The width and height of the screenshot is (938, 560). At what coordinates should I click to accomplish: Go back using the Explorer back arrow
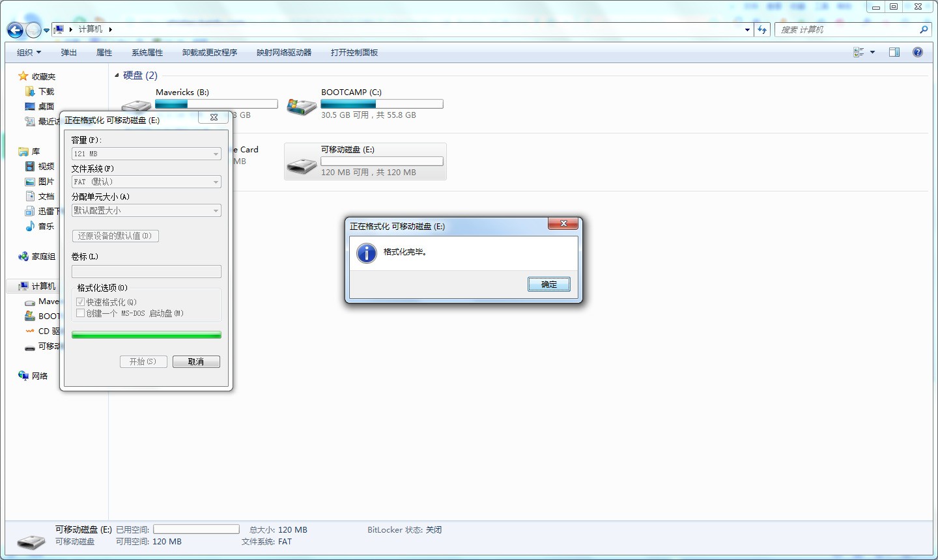coord(15,30)
